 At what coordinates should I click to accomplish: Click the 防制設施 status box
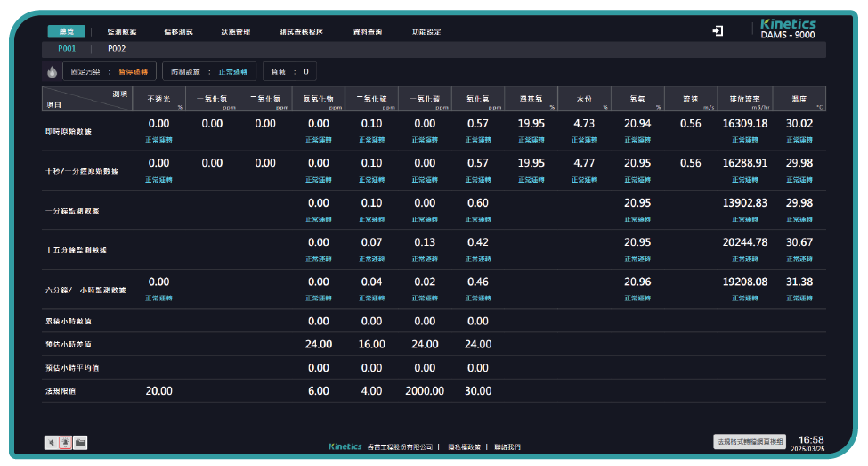click(x=210, y=71)
